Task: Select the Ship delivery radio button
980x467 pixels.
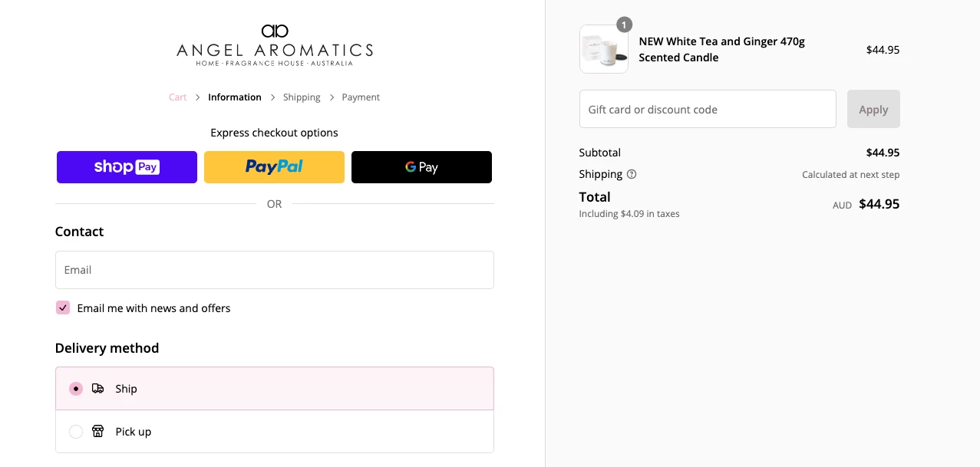Action: click(x=76, y=389)
